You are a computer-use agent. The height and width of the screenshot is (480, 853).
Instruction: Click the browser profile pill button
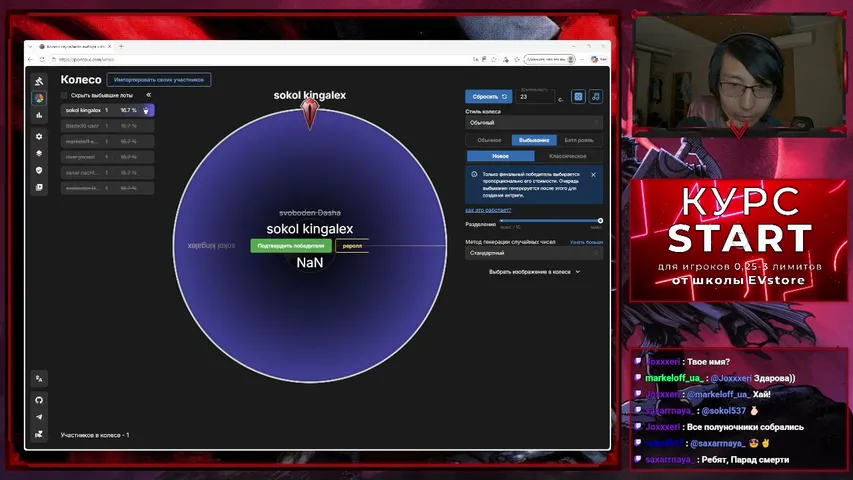pos(549,59)
